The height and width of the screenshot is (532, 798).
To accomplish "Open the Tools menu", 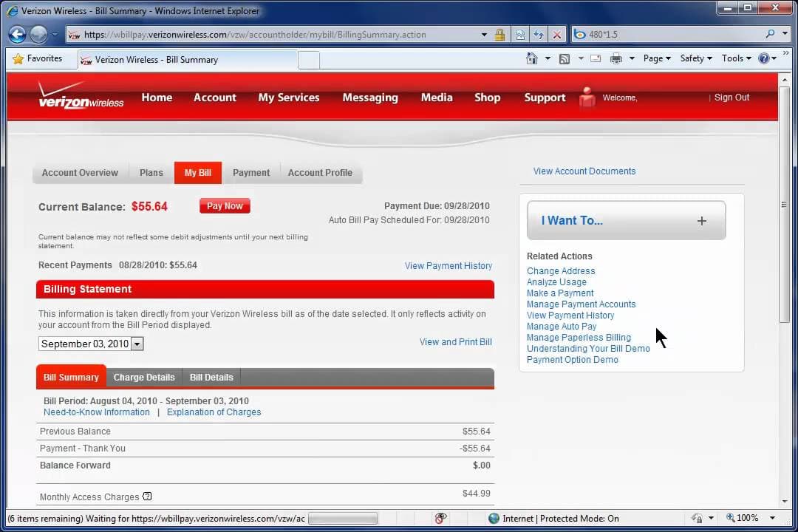I will coord(736,58).
